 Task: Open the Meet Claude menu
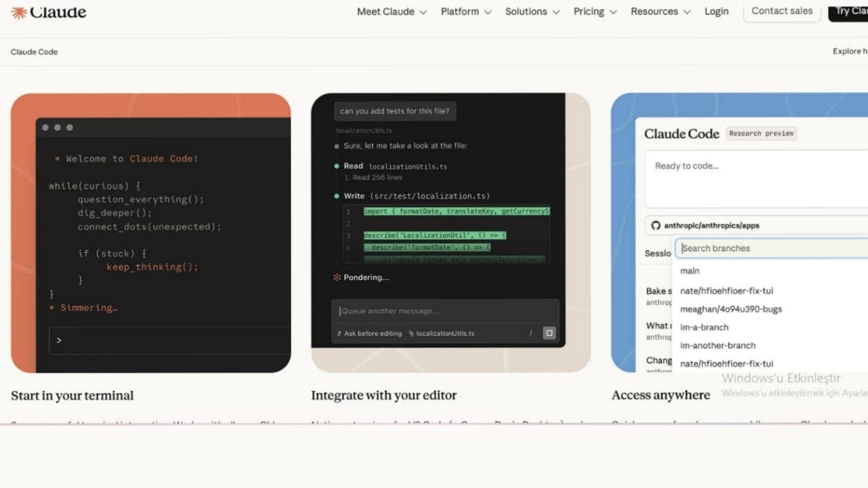392,12
